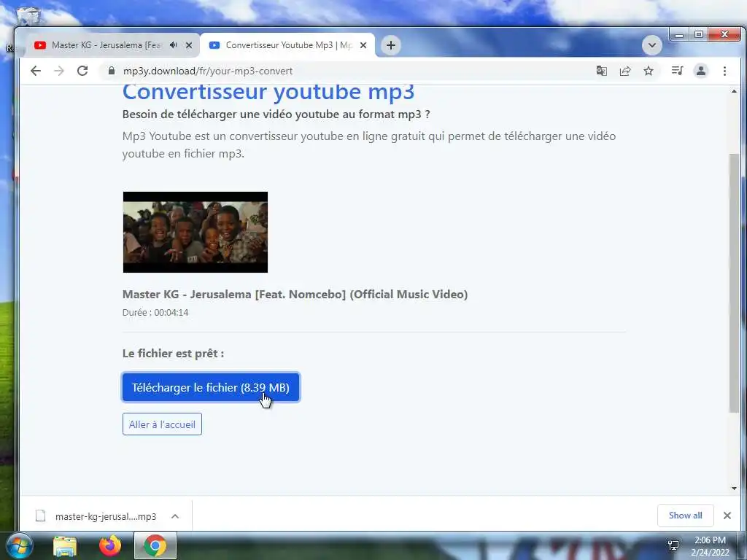The width and height of the screenshot is (747, 560).
Task: Click the video title Master KG - Jerusalema text
Action: tap(295, 295)
